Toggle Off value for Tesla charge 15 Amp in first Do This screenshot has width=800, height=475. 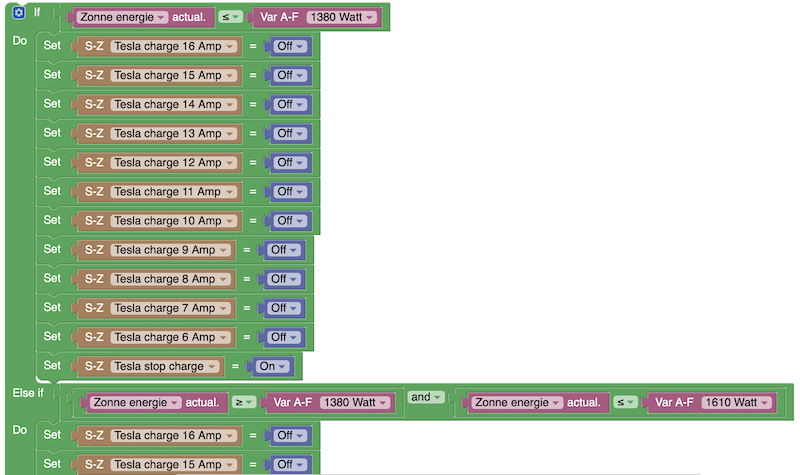(x=290, y=76)
